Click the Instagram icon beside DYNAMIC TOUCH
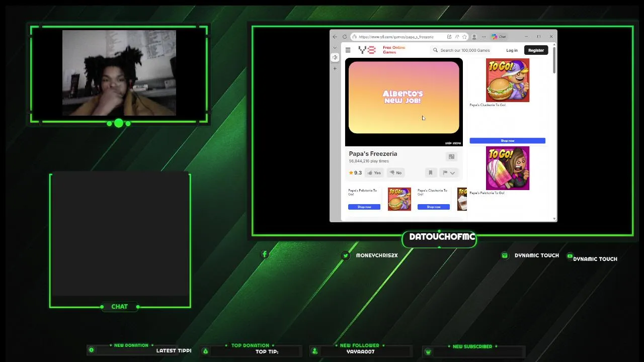644x362 pixels. point(505,255)
